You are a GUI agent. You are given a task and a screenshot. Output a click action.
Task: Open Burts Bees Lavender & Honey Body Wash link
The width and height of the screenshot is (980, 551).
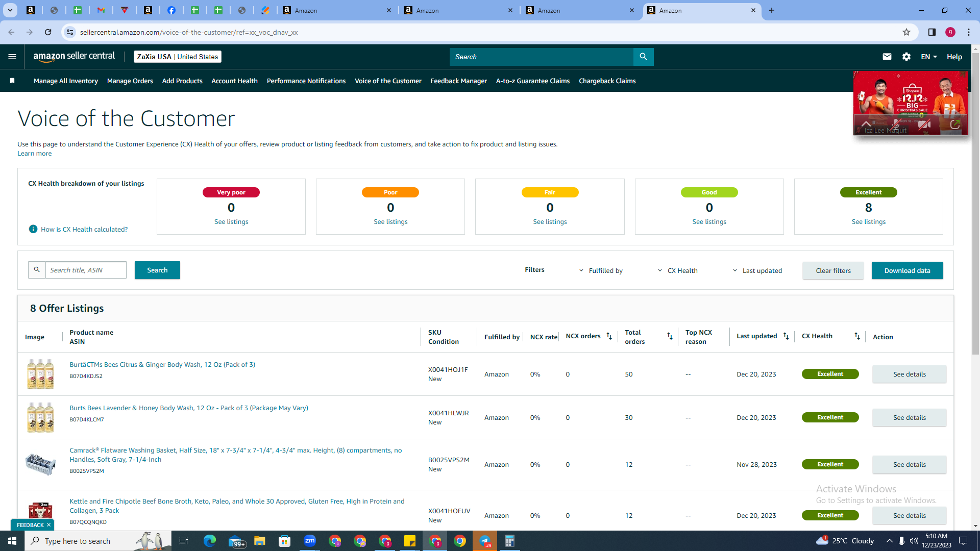pos(189,408)
